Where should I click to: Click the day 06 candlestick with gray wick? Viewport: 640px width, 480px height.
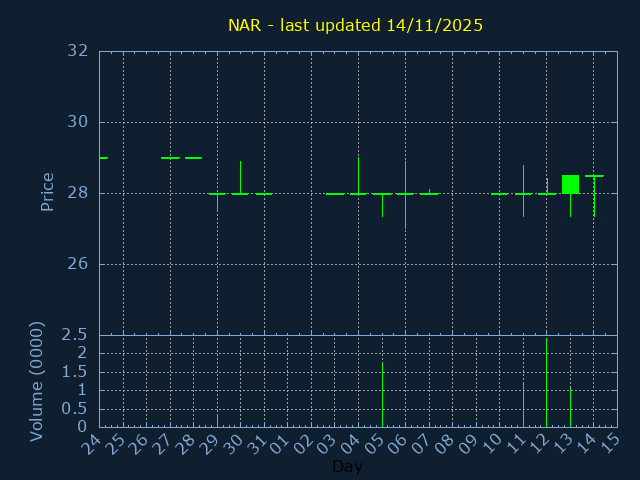point(405,195)
